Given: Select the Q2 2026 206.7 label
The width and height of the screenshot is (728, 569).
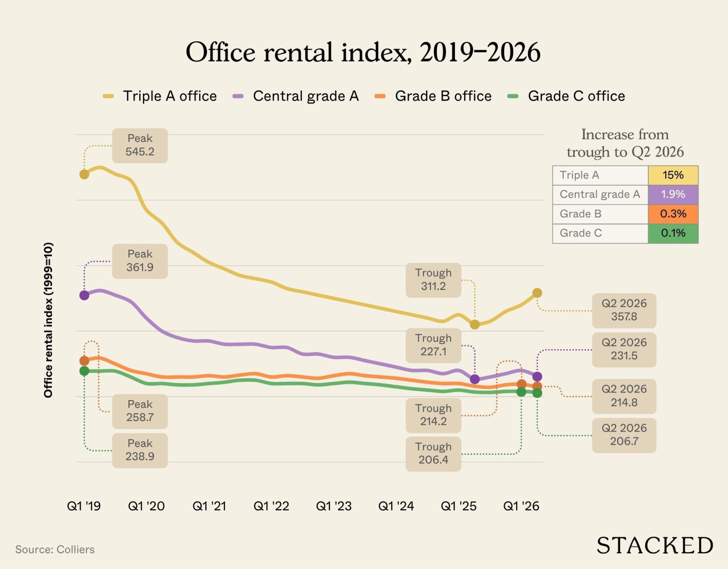Looking at the screenshot, I should [624, 435].
